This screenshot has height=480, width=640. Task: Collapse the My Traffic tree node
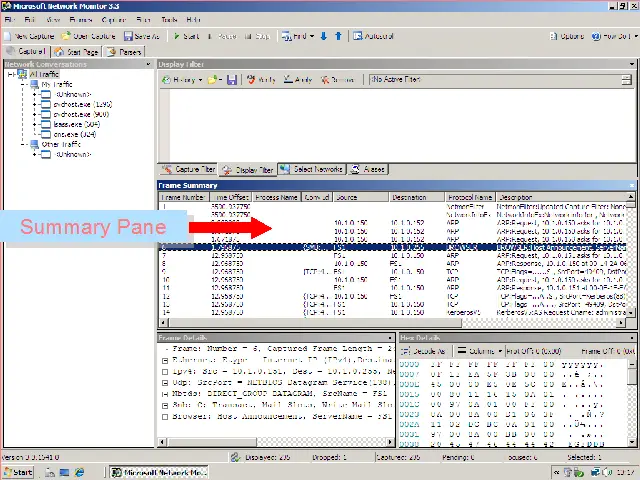[x=22, y=84]
